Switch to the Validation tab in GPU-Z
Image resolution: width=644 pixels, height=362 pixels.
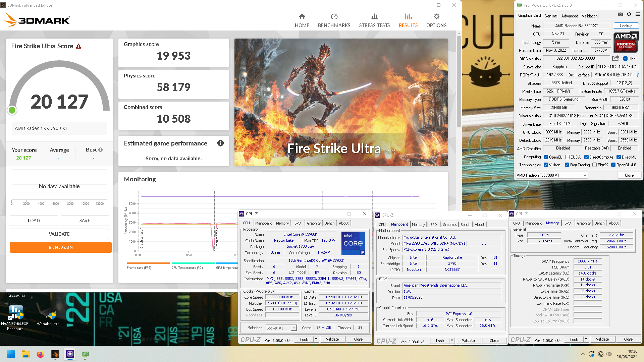589,16
